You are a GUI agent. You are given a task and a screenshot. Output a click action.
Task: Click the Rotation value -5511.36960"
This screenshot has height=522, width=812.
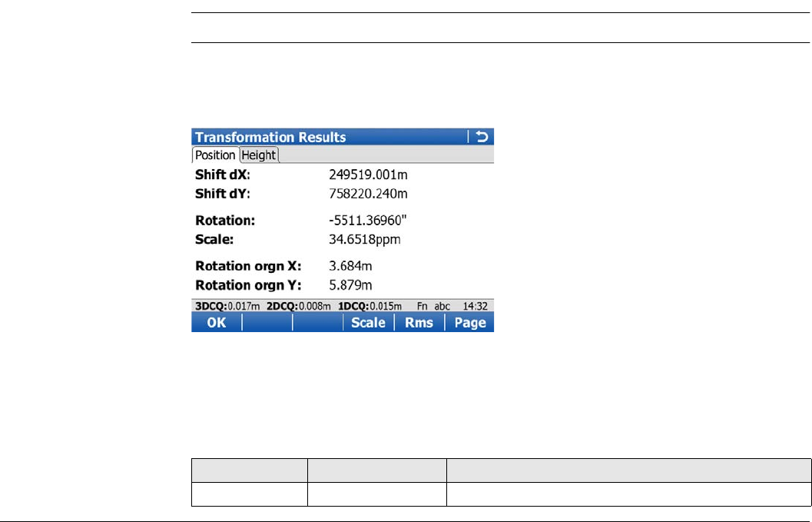coord(368,221)
